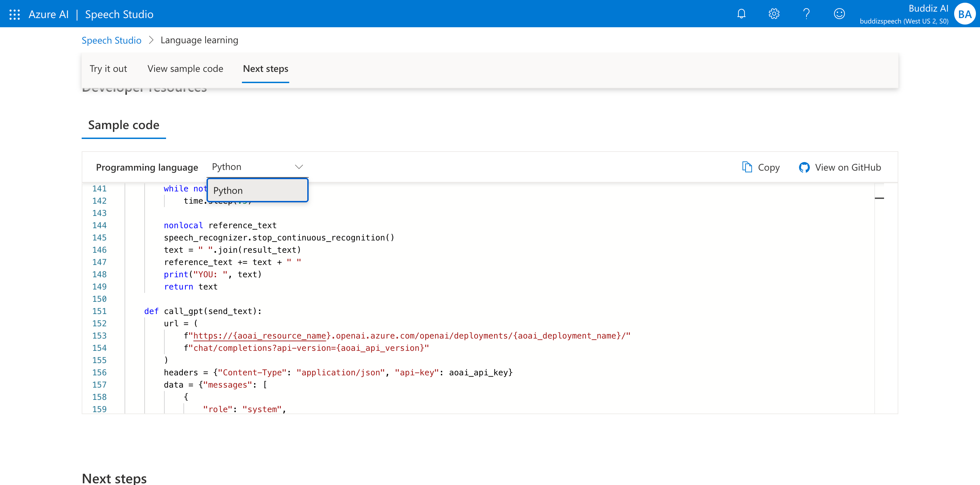Image resolution: width=980 pixels, height=485 pixels.
Task: Open notifications bell
Action: 741,14
